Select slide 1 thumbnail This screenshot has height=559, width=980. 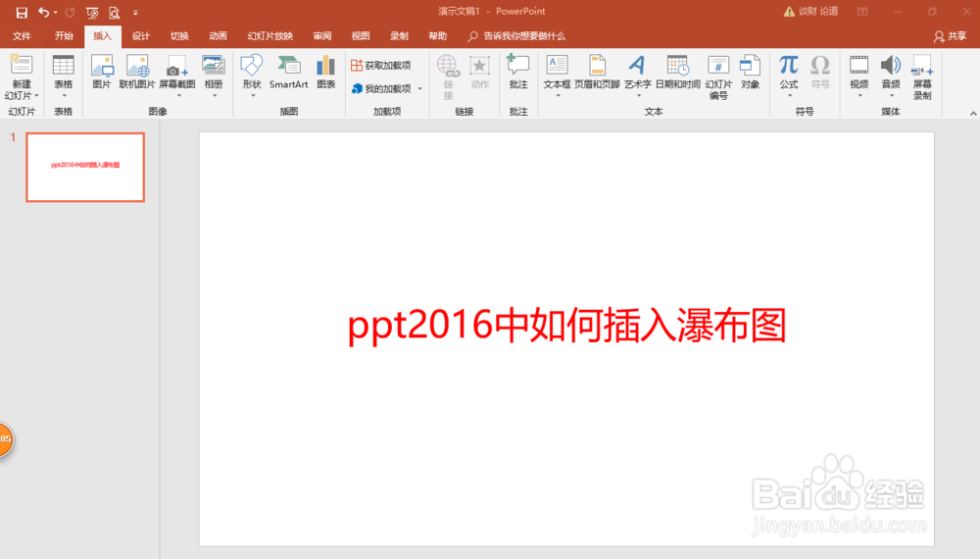click(x=85, y=167)
